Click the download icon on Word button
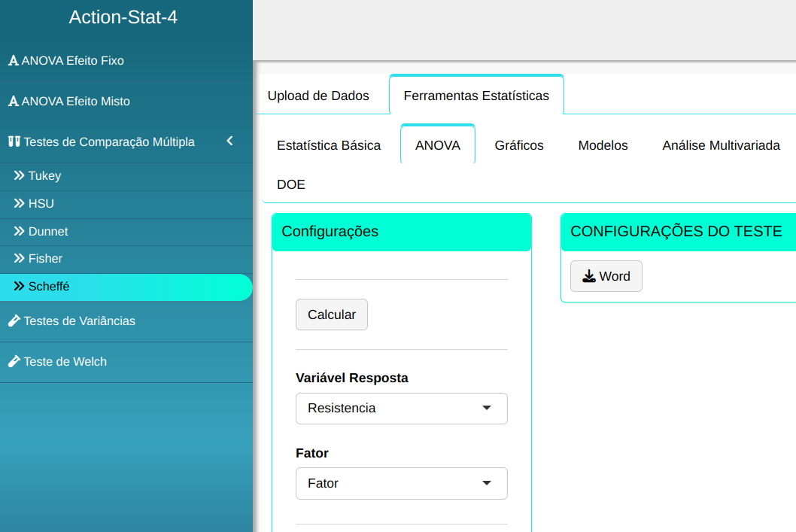Viewport: 796px width, 532px height. pos(589,276)
